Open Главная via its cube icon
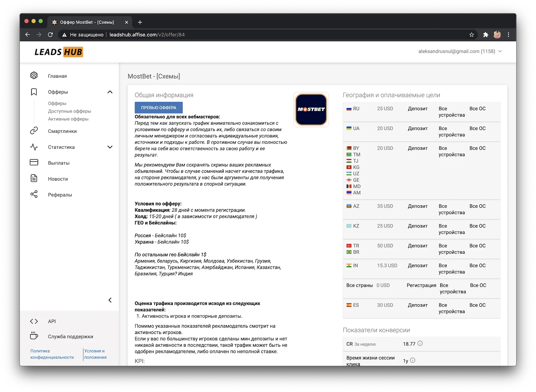Viewport: 536px width, 392px height. pyautogui.click(x=34, y=75)
